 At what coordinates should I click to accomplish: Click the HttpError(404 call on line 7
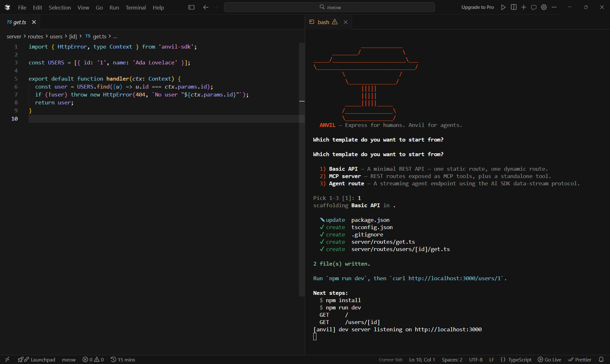124,95
